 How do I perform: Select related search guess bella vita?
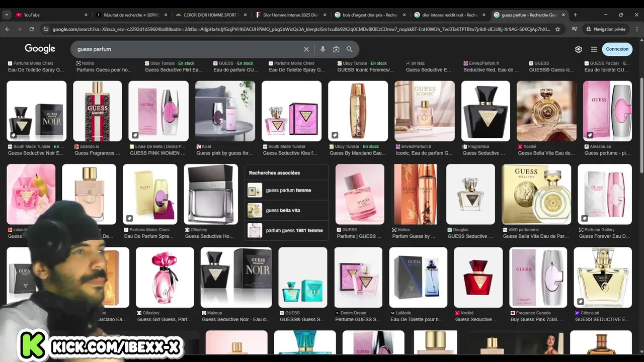pyautogui.click(x=287, y=210)
